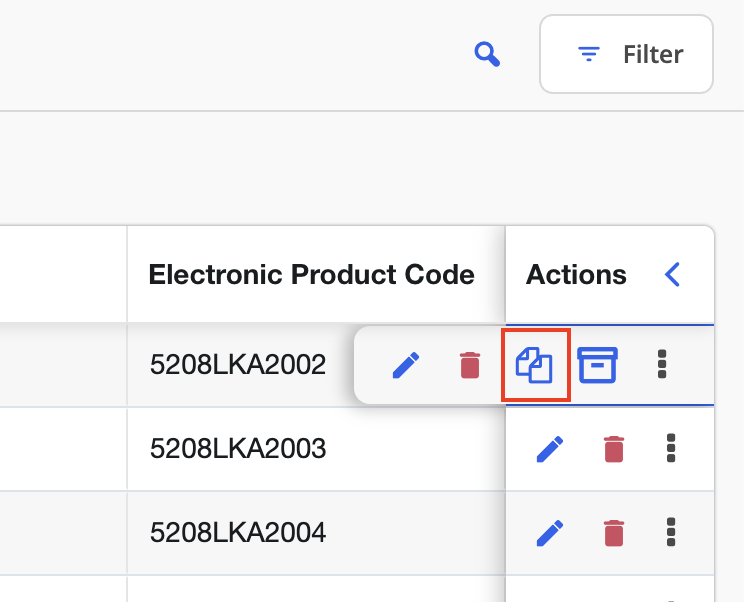
Task: Edit the row with code 5208LKA2002
Action: (406, 365)
